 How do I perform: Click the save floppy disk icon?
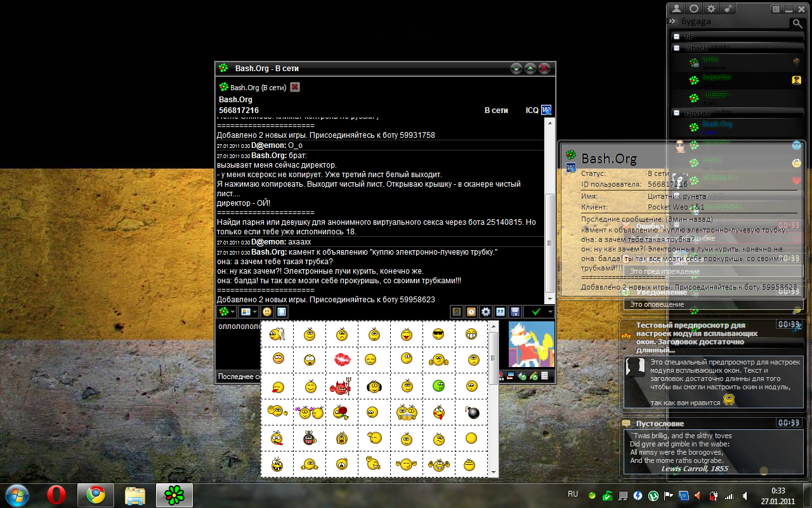[514, 312]
